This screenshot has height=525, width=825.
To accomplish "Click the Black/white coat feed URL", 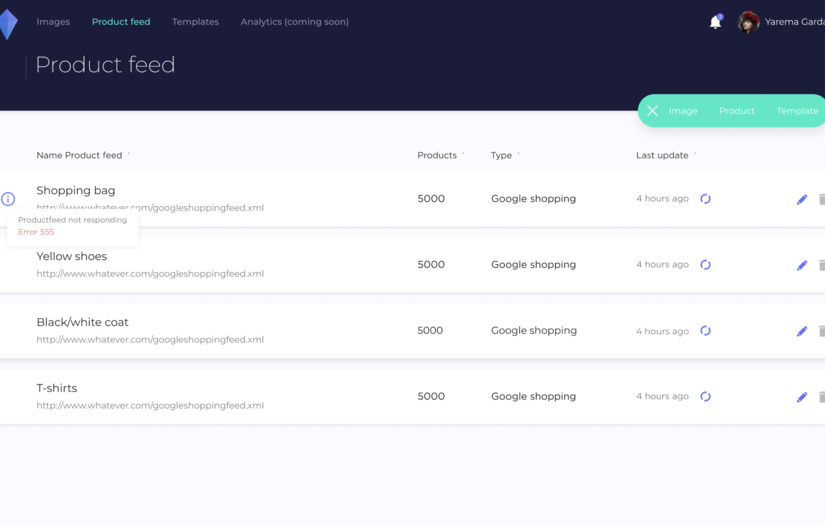I will click(x=150, y=340).
